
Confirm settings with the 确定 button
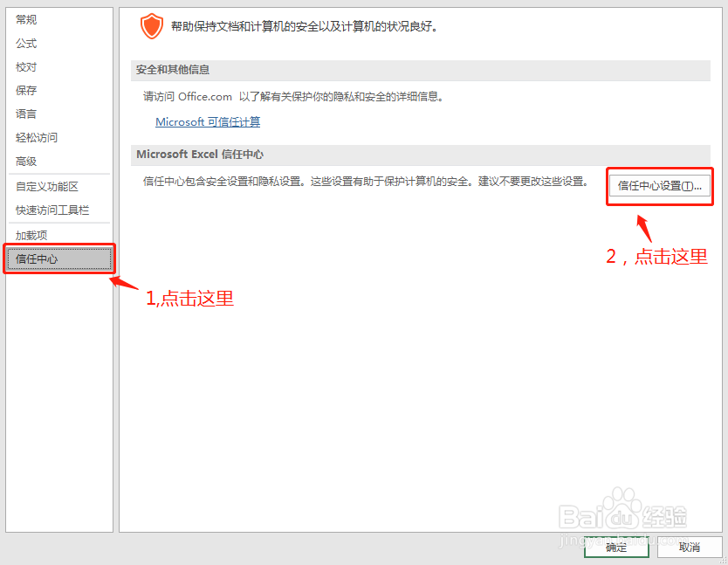pyautogui.click(x=617, y=548)
